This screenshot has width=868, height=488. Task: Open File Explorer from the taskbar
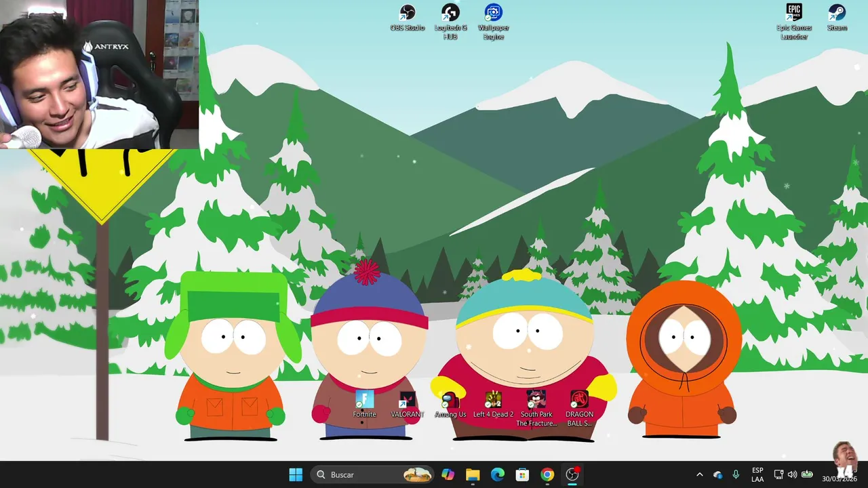tap(473, 474)
